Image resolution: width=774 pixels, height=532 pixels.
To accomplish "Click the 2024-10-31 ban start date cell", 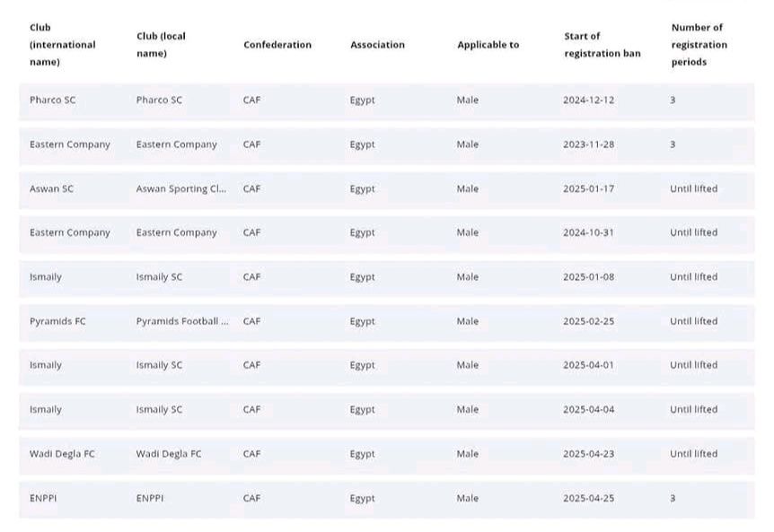I will coord(588,232).
